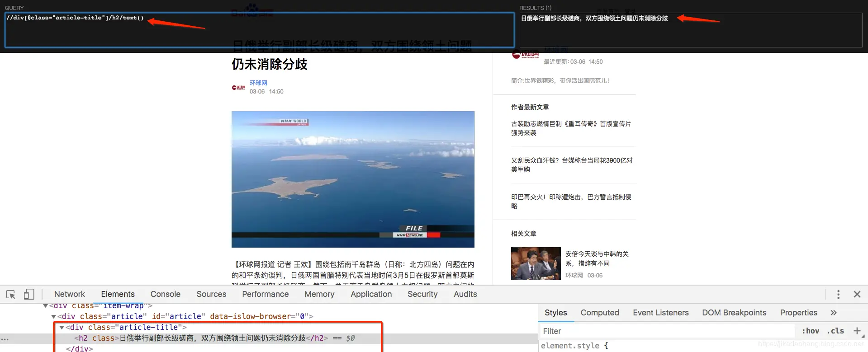Click the XPath RESULTS text box

pos(691,30)
